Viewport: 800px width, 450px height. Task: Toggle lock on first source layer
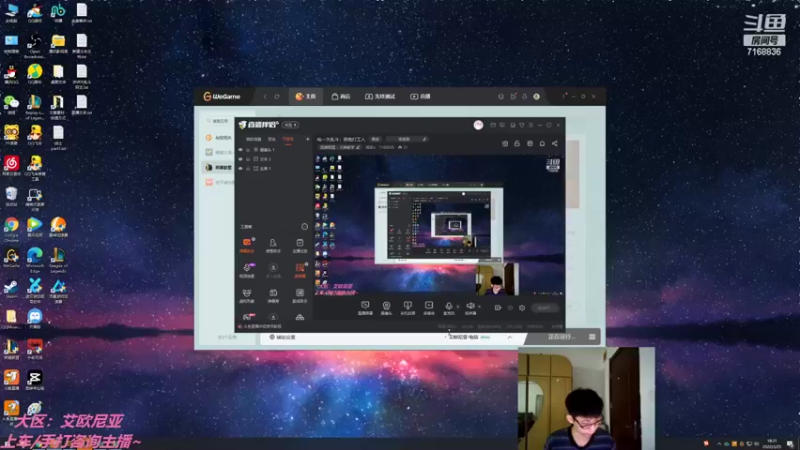click(x=248, y=149)
